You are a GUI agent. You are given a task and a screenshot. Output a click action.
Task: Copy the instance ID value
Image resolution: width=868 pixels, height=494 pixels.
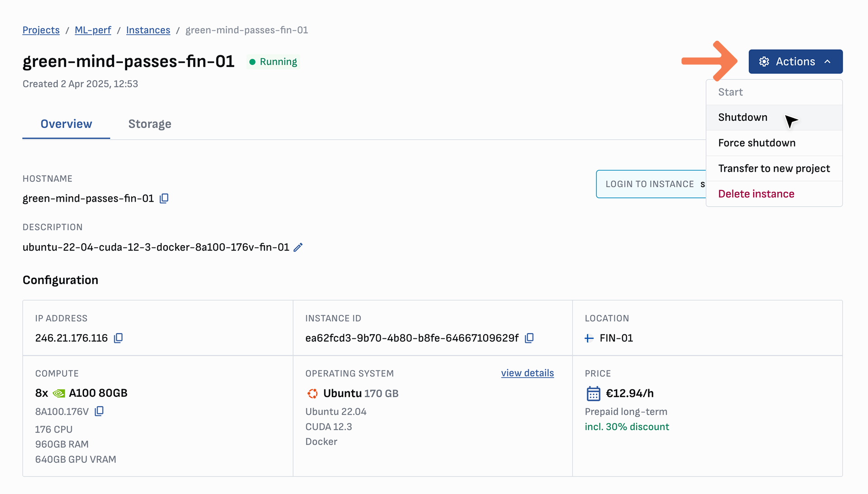(x=529, y=338)
